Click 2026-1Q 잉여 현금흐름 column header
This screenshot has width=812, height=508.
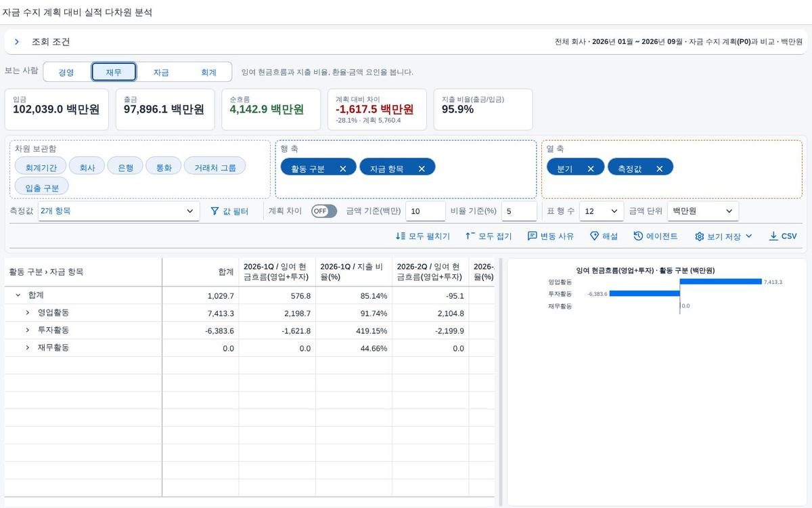277,272
